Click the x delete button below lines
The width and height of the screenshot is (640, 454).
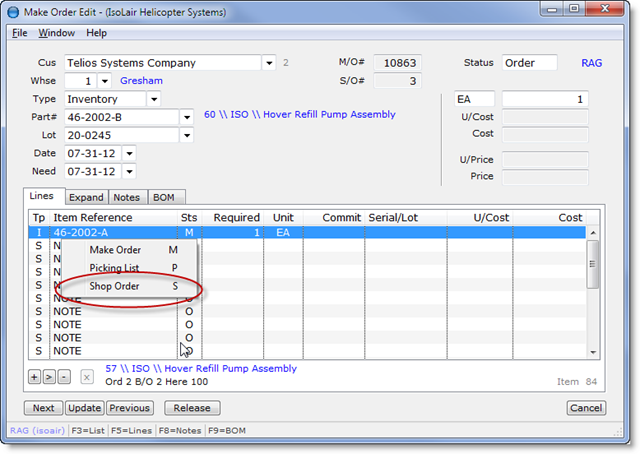point(86,377)
